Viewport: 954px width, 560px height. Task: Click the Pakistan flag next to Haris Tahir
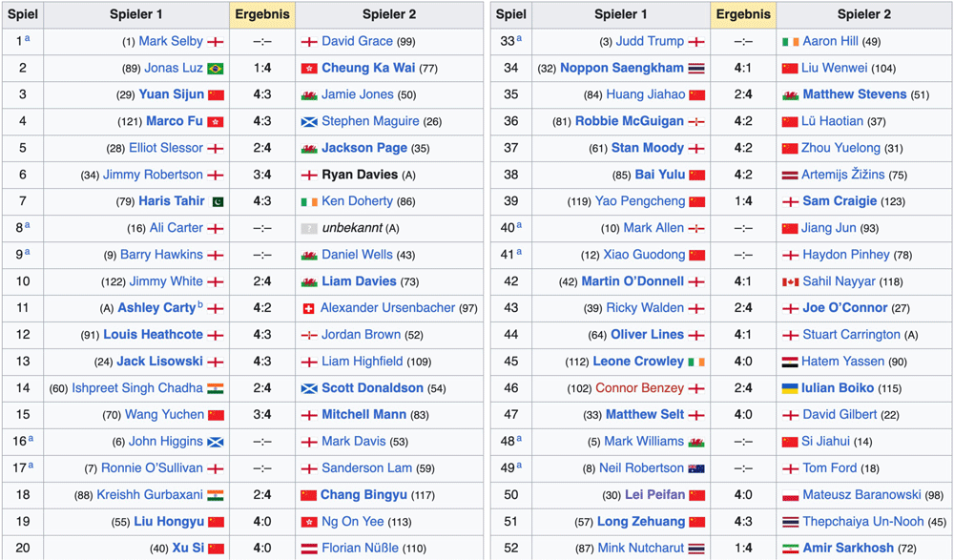[216, 201]
